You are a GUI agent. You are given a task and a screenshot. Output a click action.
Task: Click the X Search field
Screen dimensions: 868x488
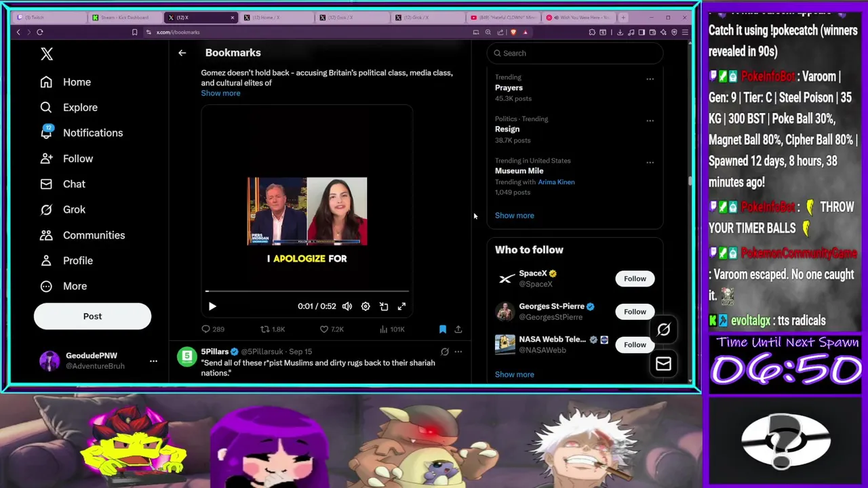click(575, 53)
